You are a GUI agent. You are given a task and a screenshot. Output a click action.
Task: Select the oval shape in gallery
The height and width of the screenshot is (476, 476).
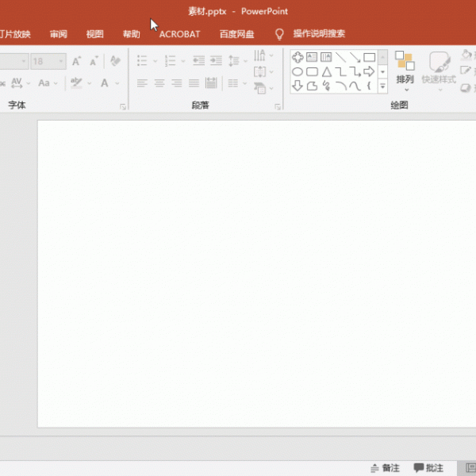pos(297,72)
